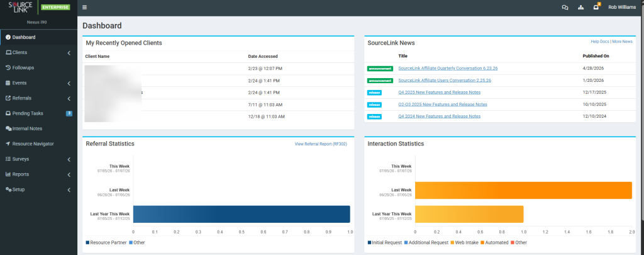Open Q4 2024 New Features and Release Notes
The width and height of the screenshot is (644, 255).
click(439, 116)
